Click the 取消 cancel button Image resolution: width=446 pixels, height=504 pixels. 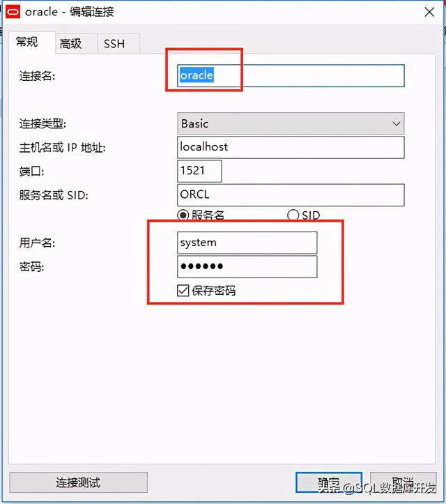403,482
